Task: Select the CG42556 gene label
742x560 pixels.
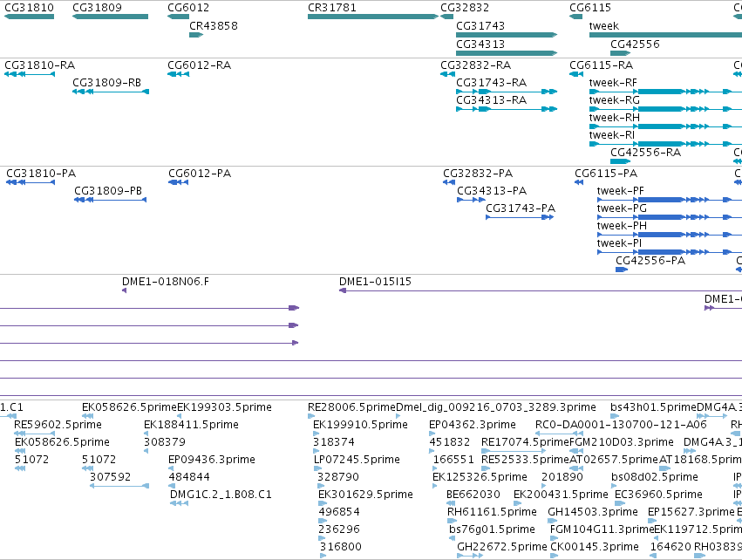Action: [x=635, y=44]
